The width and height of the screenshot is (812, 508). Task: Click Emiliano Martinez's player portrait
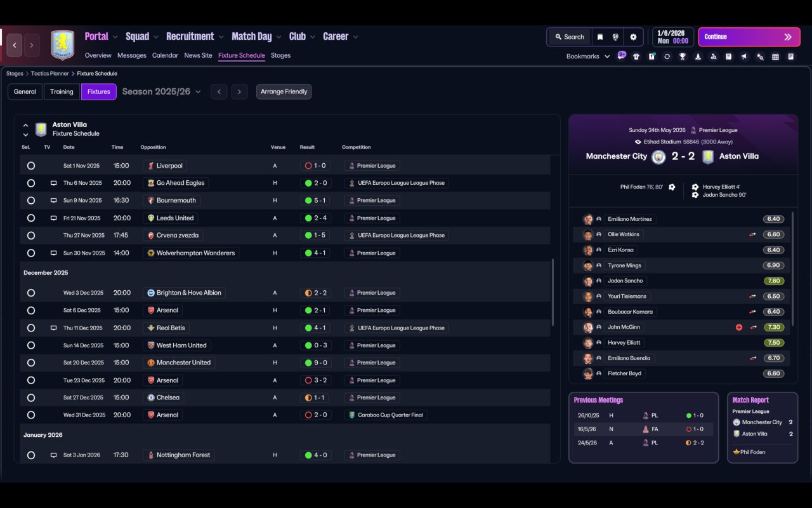coord(588,219)
